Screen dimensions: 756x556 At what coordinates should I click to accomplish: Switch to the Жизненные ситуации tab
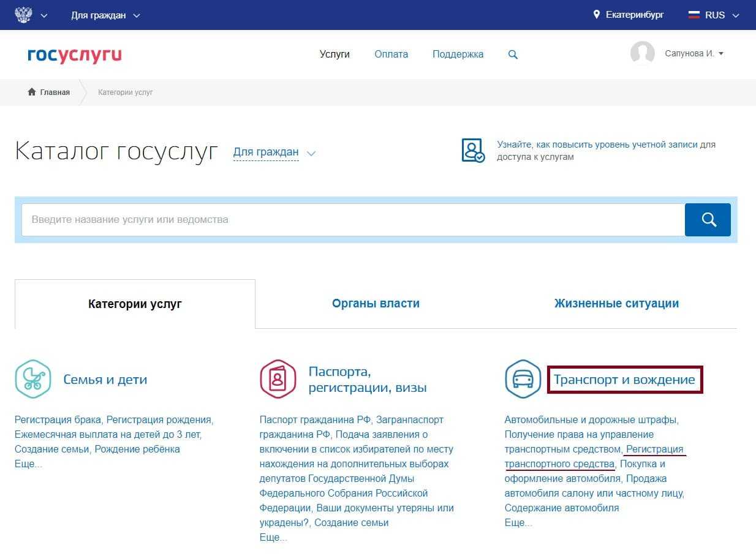coord(616,304)
